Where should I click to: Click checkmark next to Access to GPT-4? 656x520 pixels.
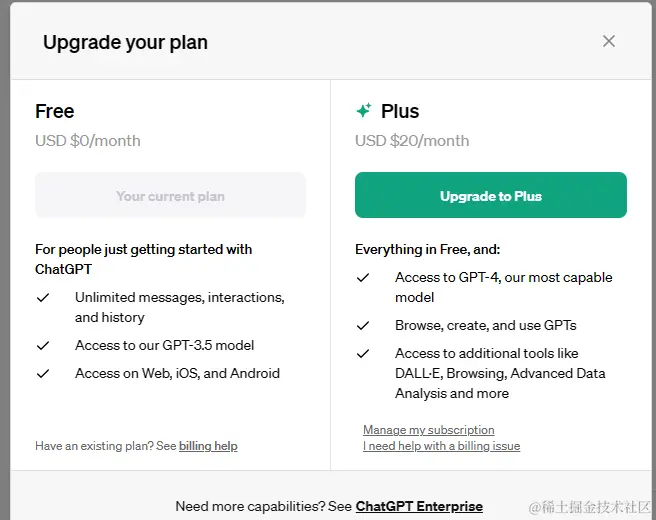[363, 277]
